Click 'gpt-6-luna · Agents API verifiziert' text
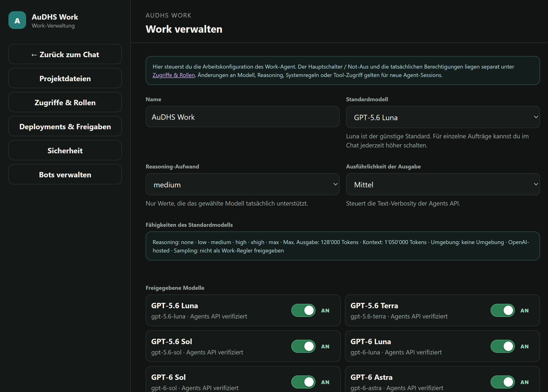The image size is (548, 392). click(396, 352)
